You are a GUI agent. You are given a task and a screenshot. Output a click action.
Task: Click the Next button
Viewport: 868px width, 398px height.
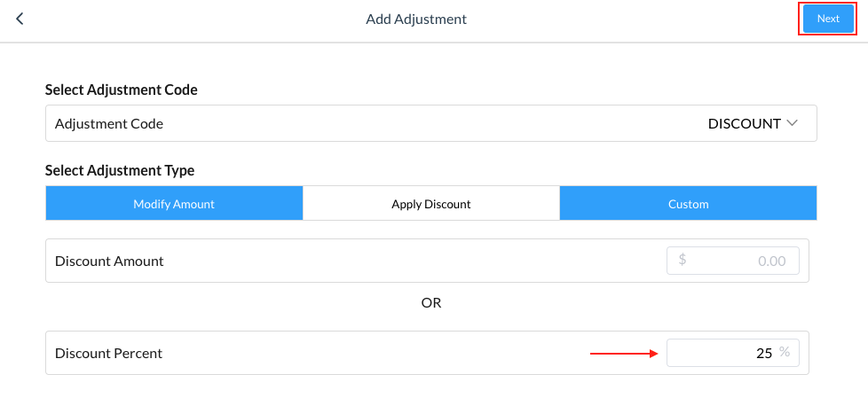[827, 19]
